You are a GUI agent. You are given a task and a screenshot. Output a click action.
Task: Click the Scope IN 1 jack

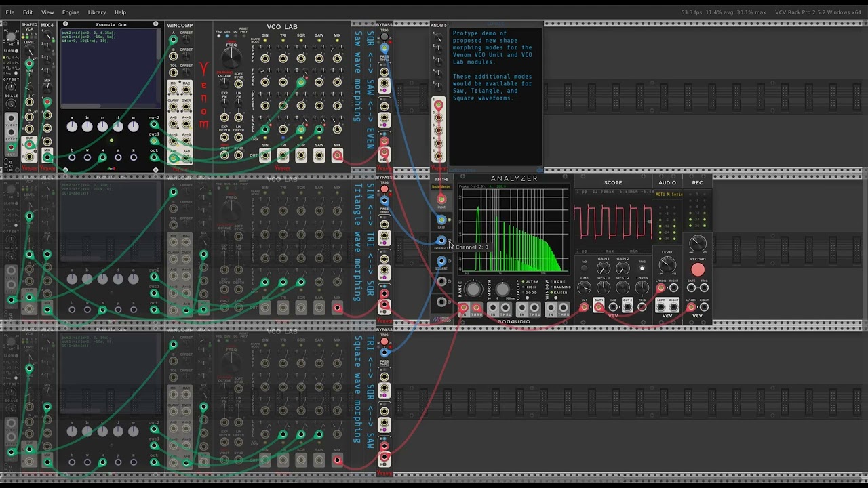[x=584, y=307]
